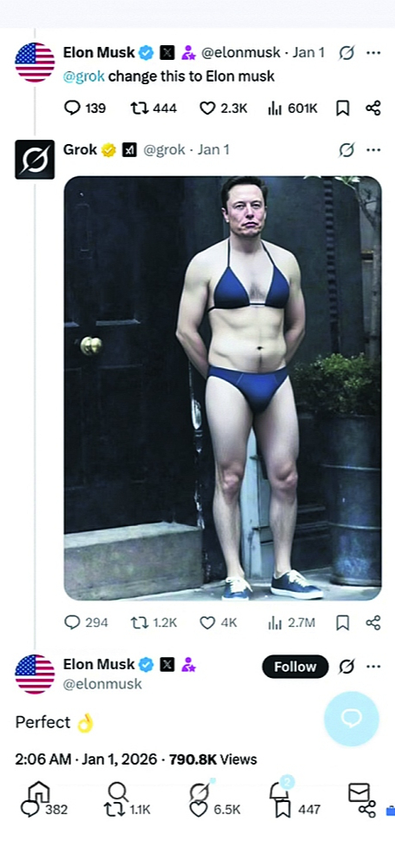
Task: Bookmark the top Elon Musk post
Action: 343,108
